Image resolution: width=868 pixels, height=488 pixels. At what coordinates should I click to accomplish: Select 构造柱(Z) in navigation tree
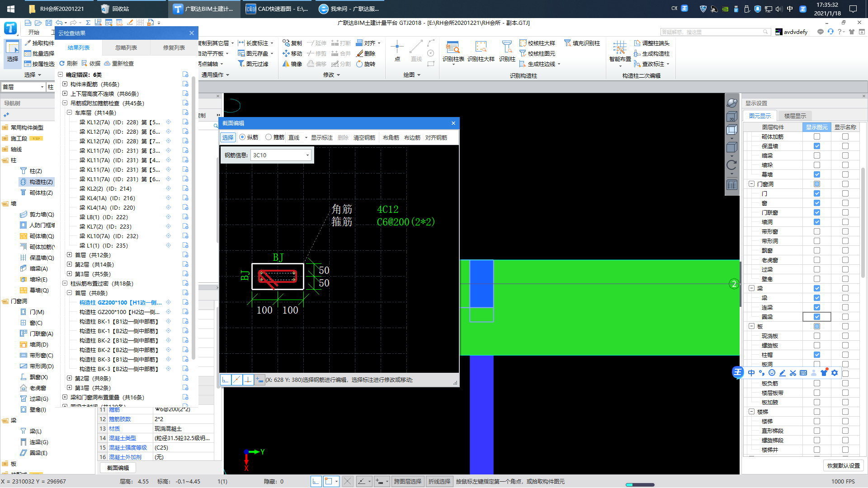click(37, 182)
